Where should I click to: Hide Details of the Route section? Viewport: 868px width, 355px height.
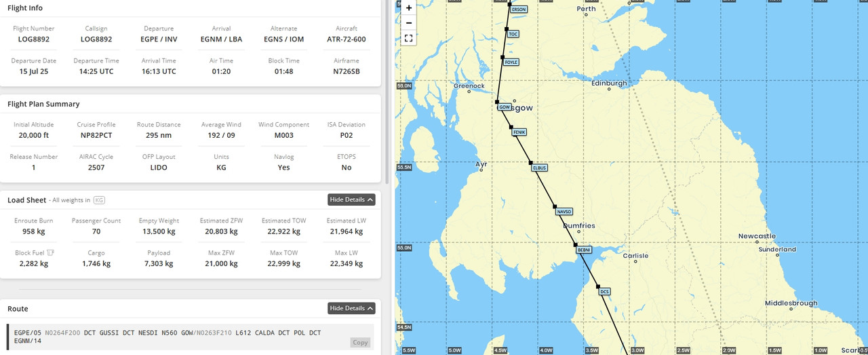(351, 308)
